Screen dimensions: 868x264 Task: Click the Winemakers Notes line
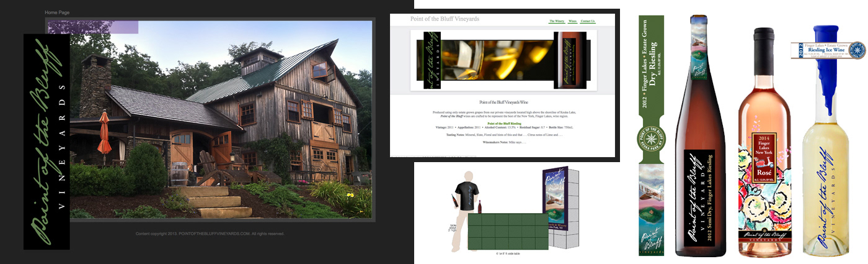pyautogui.click(x=504, y=143)
